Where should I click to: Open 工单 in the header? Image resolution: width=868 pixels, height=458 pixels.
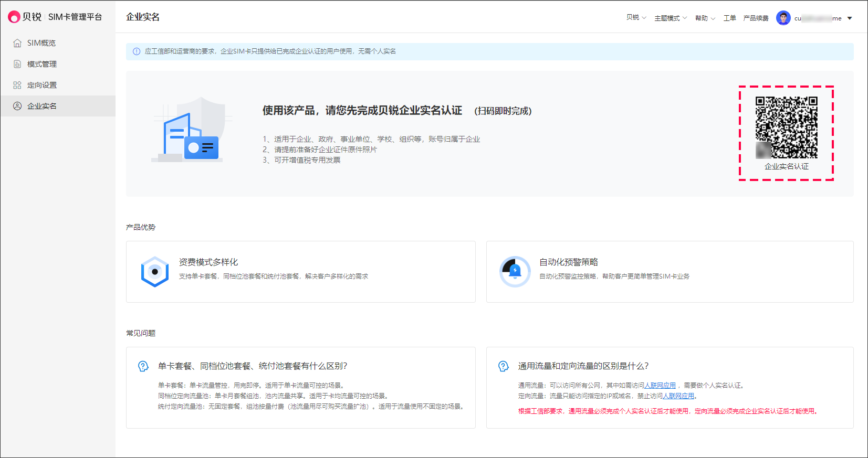coord(730,18)
